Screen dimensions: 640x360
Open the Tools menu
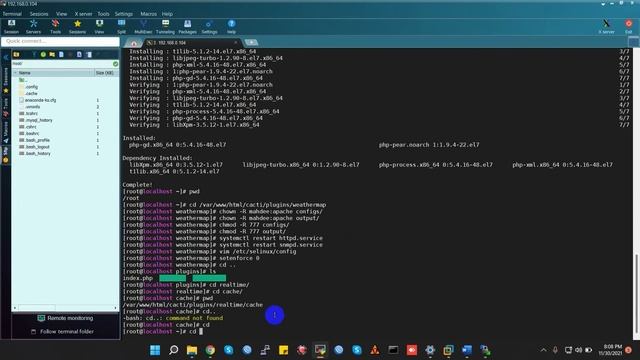103,14
